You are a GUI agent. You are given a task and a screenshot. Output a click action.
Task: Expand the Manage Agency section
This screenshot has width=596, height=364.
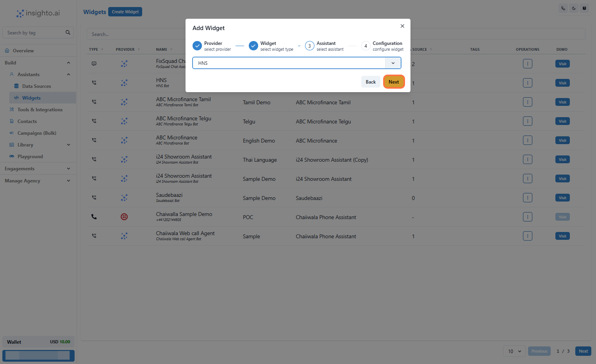(x=68, y=181)
